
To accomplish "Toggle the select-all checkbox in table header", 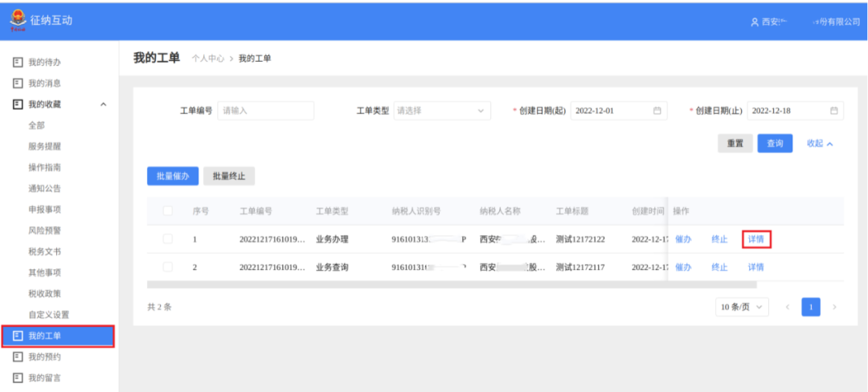I will (x=168, y=211).
